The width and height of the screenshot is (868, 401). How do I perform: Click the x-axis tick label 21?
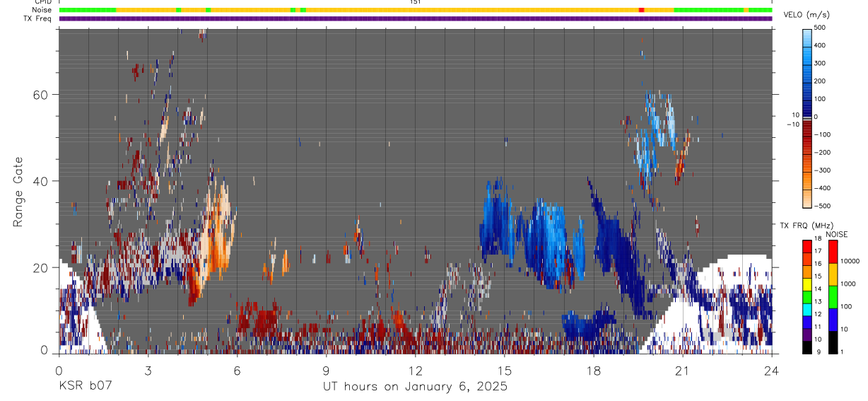tap(683, 371)
